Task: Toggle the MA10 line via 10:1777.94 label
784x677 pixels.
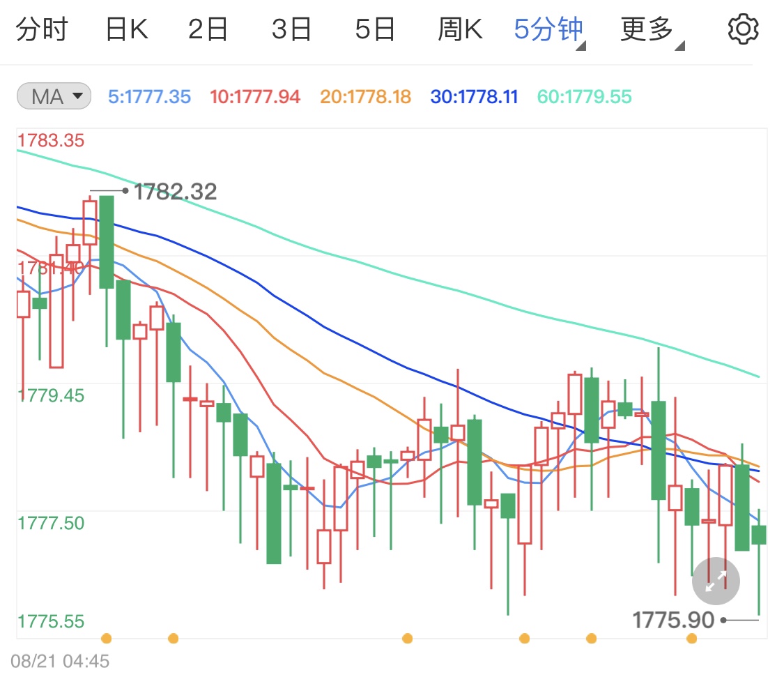Action: pyautogui.click(x=255, y=96)
